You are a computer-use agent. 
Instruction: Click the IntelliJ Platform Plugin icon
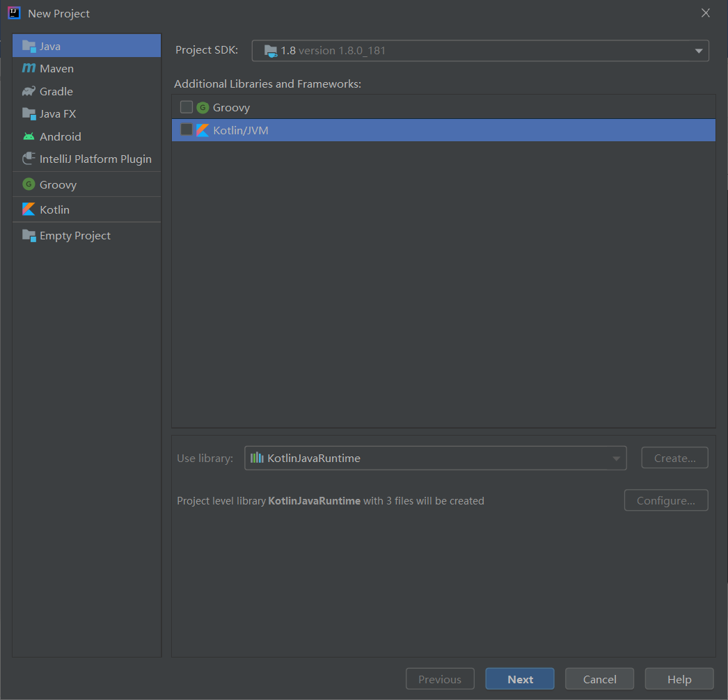pos(29,159)
